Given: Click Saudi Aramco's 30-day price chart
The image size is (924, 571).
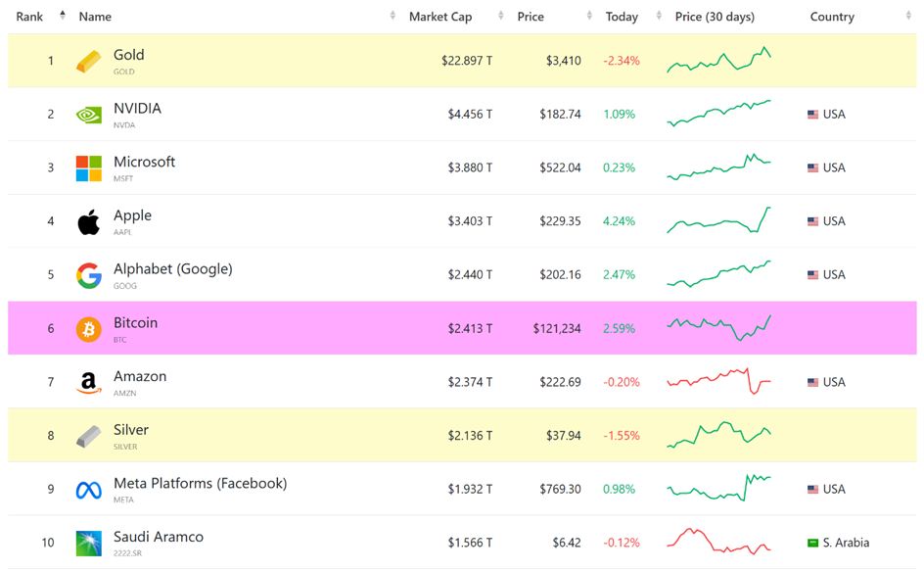Looking at the screenshot, I should (718, 542).
